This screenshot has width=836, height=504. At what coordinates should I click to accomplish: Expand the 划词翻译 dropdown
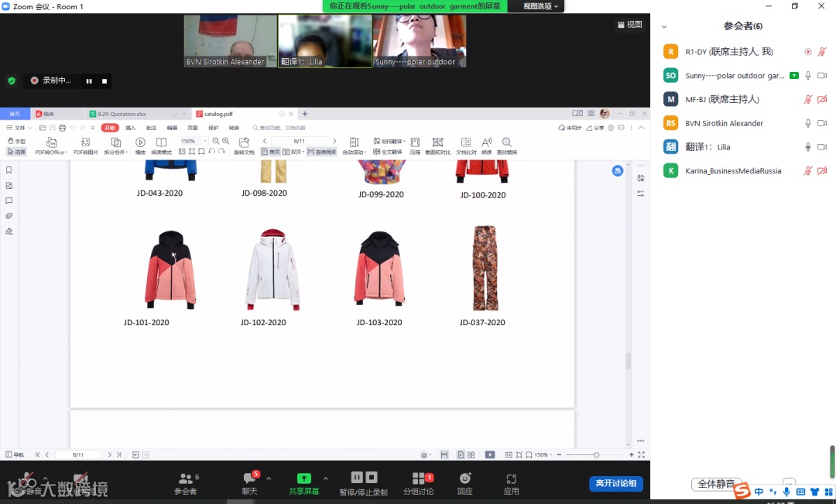click(405, 142)
